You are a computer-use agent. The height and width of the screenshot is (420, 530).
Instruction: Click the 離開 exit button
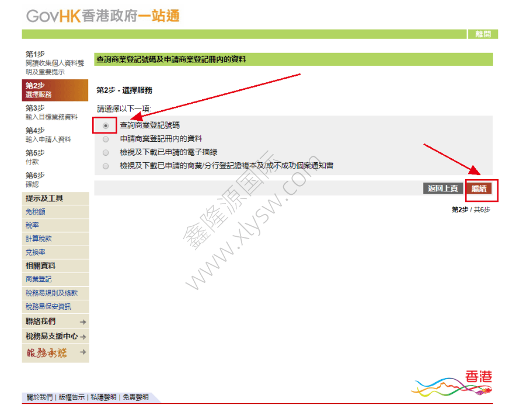[483, 34]
